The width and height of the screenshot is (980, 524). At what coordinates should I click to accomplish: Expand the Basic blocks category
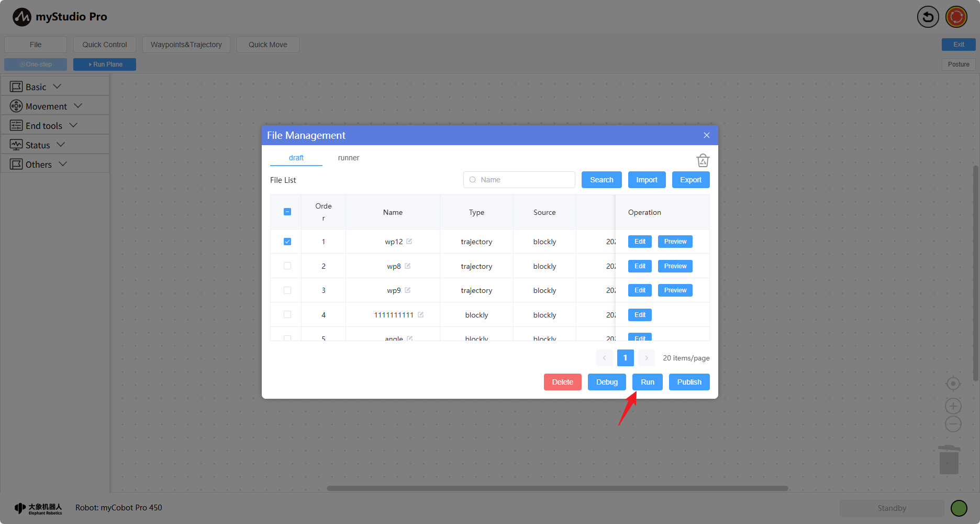click(36, 87)
